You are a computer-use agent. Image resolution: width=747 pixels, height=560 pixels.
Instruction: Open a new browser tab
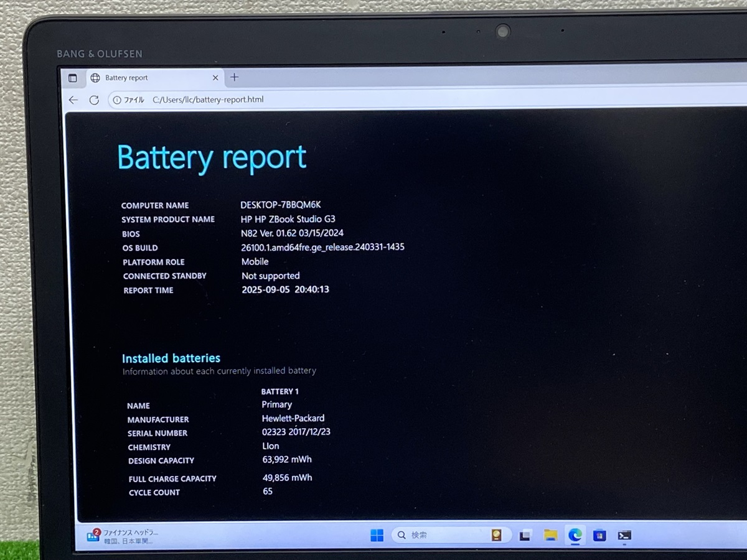[x=235, y=78]
